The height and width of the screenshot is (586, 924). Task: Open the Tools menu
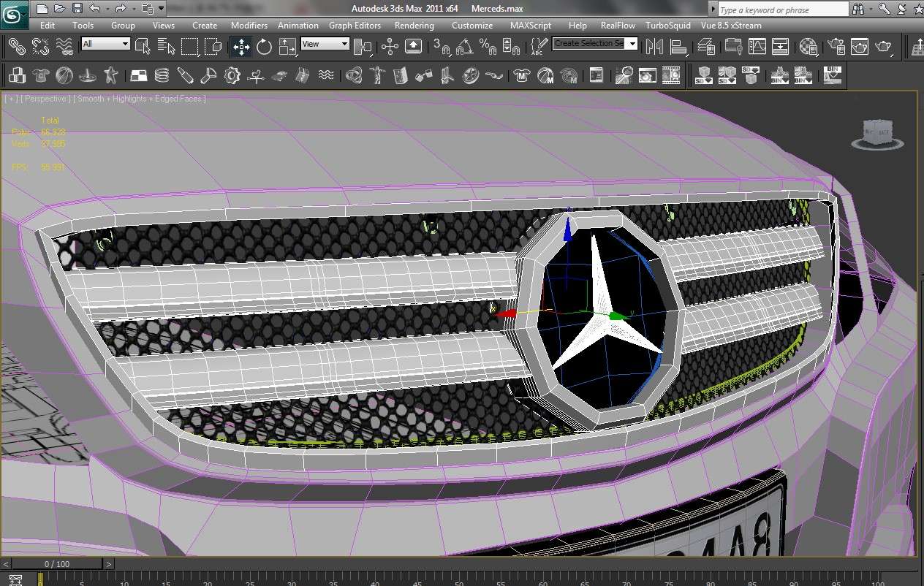pos(83,25)
